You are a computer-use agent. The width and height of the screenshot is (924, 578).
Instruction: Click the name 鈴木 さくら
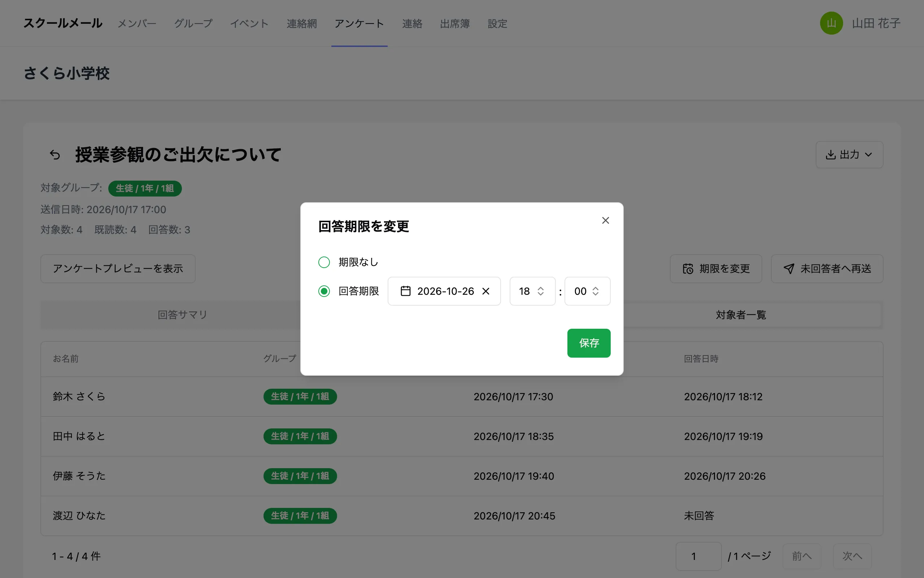coord(79,396)
